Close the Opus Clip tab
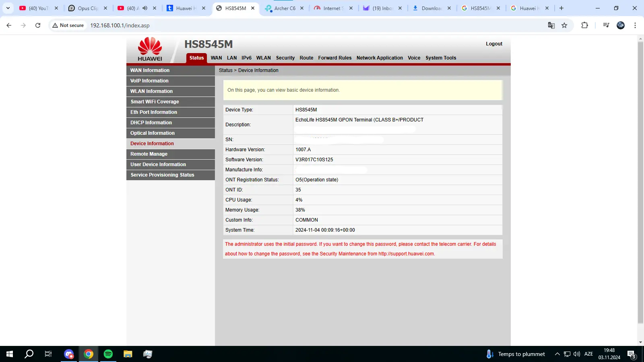 105,8
